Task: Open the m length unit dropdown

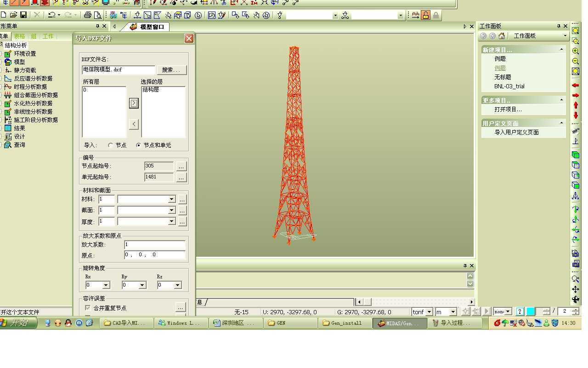Action: [453, 312]
